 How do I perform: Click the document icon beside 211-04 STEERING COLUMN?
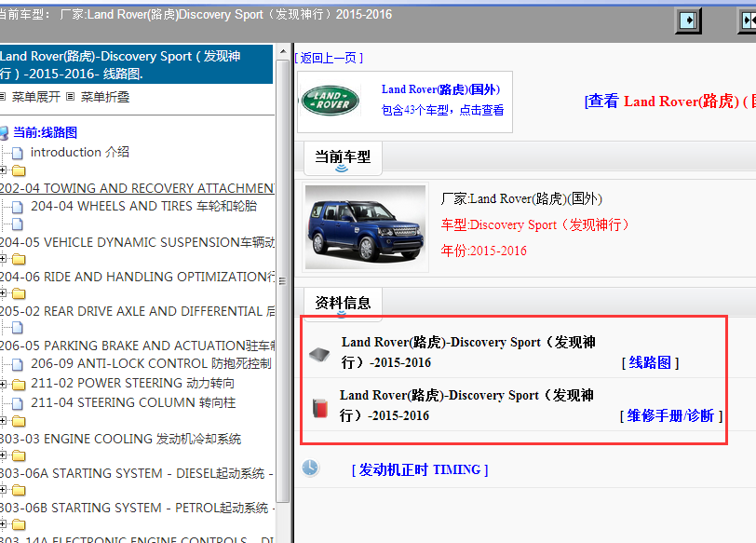[x=18, y=403]
